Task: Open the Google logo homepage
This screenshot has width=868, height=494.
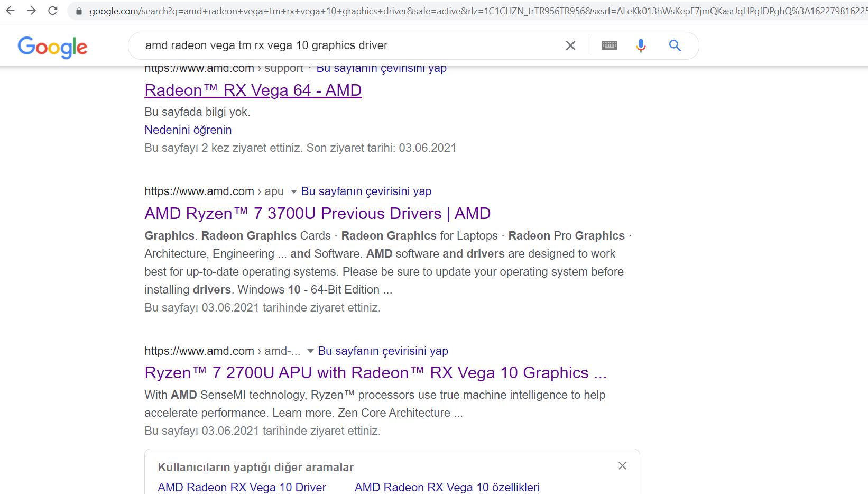Action: [52, 47]
